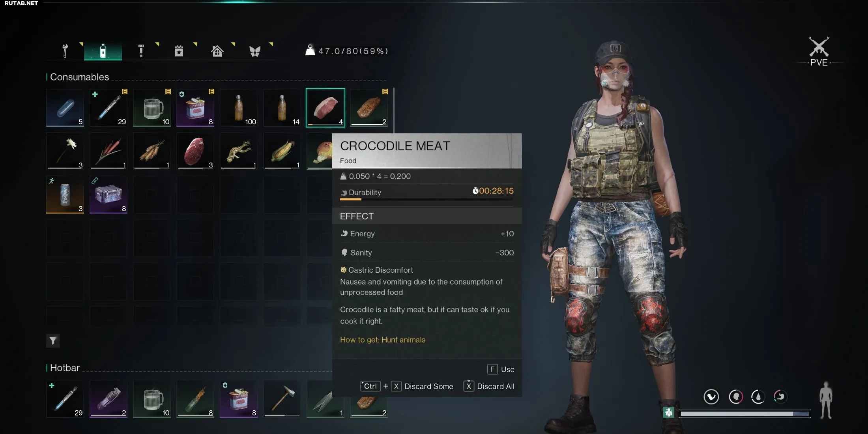Select the Power energy drink can
Viewport: 868px width, 434px height.
[65, 195]
